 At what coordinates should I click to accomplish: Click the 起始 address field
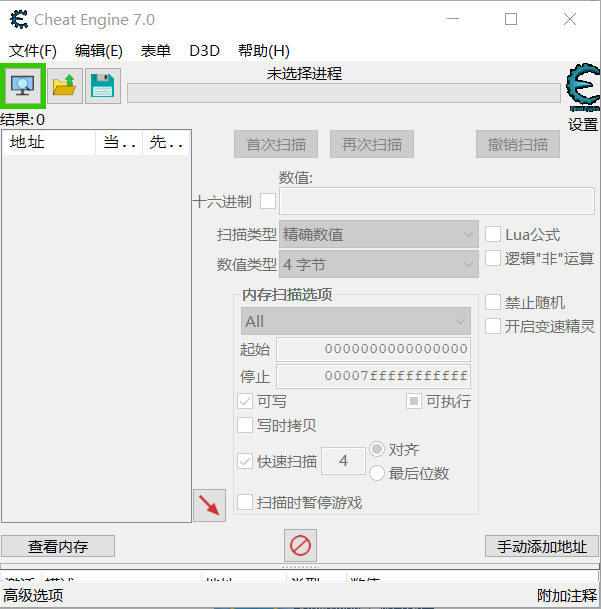pyautogui.click(x=373, y=349)
